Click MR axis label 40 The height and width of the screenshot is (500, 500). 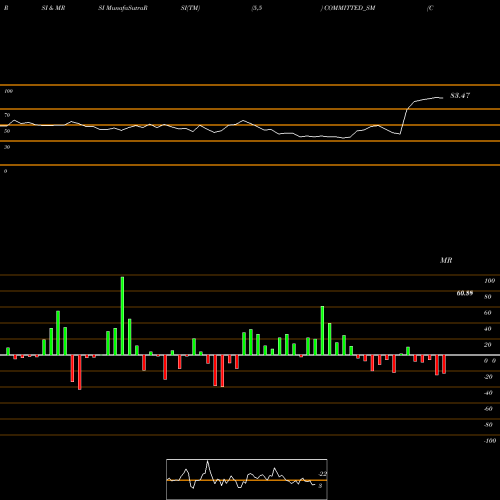(488, 329)
